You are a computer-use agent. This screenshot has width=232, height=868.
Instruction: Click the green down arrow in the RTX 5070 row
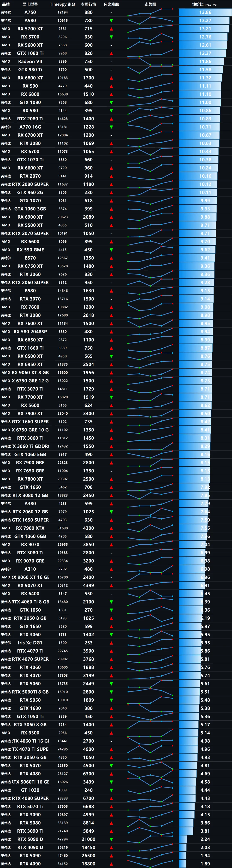111,766
